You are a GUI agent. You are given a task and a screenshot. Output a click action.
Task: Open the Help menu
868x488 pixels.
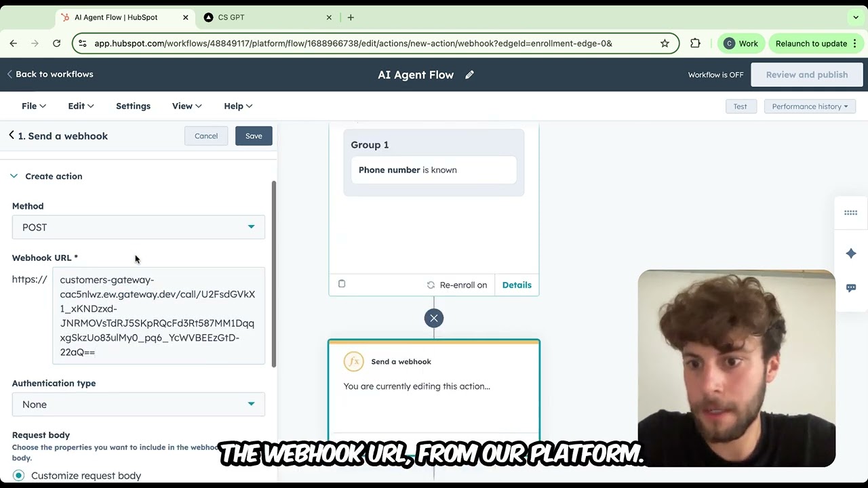[x=238, y=106]
